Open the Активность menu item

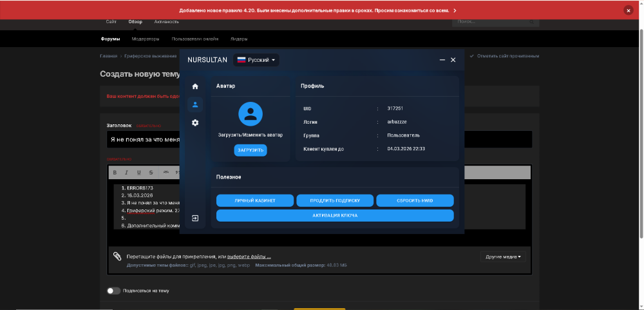coord(166,22)
